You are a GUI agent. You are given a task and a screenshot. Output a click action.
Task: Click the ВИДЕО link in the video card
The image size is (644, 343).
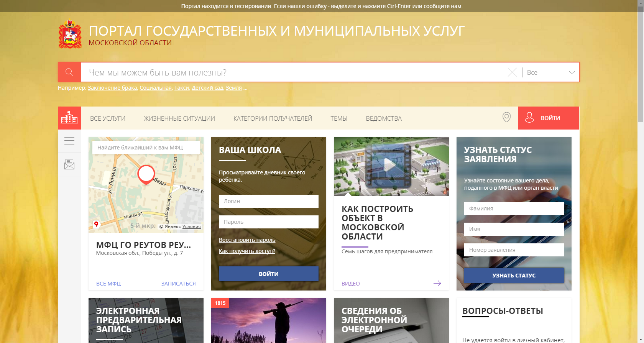(x=351, y=284)
